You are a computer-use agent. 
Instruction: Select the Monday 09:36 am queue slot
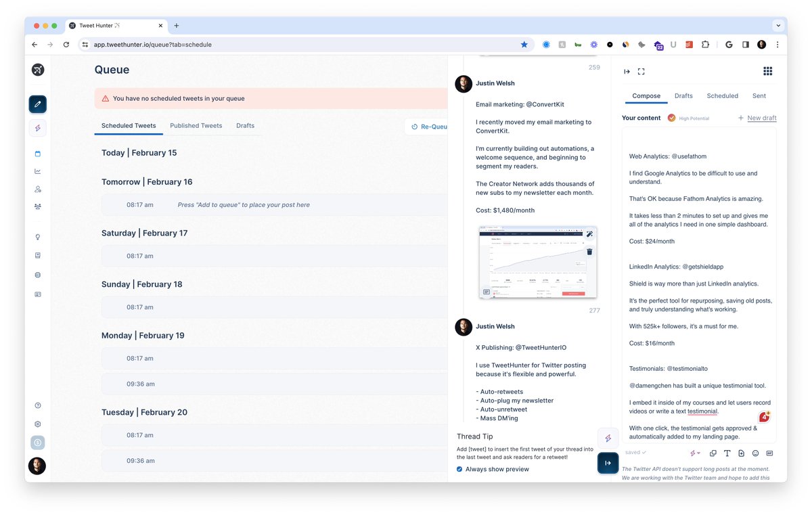coord(275,384)
